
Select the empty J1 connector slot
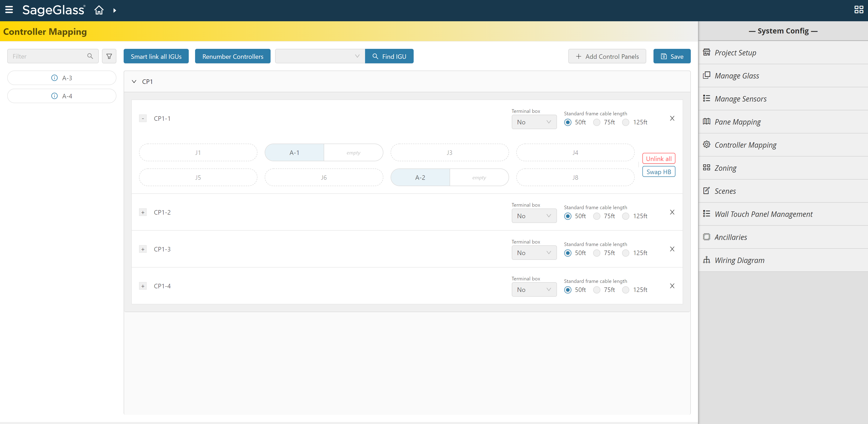tap(198, 152)
